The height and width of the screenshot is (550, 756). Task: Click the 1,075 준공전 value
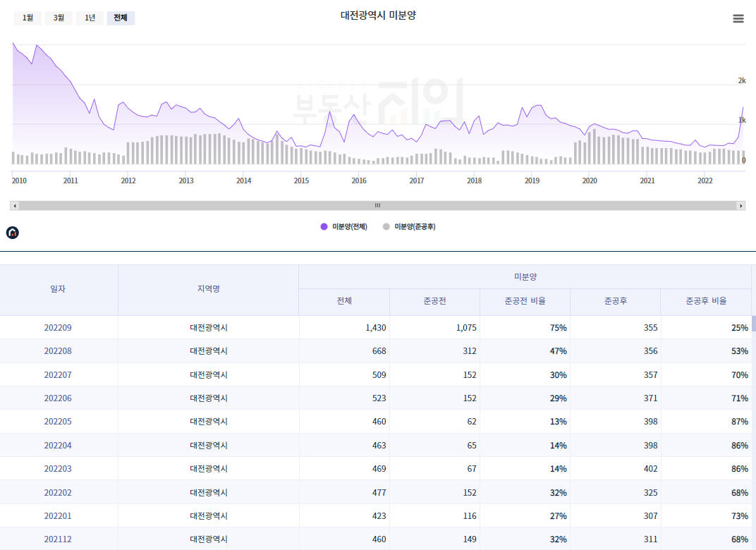coord(466,328)
